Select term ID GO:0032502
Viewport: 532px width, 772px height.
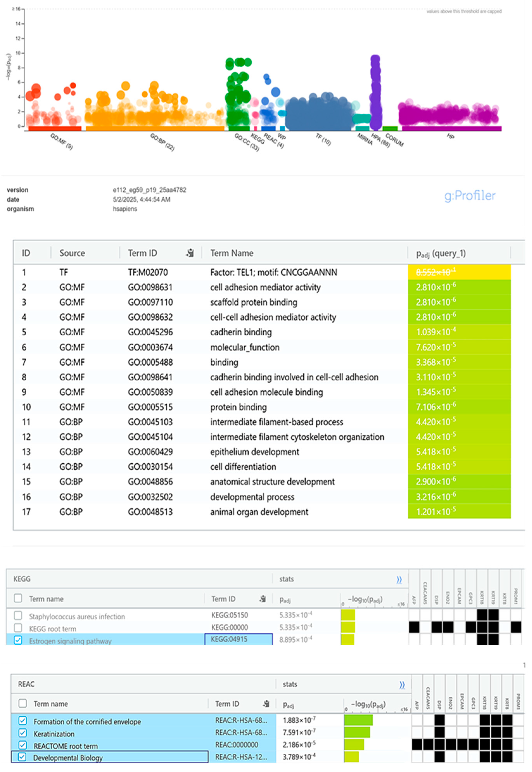point(150,497)
